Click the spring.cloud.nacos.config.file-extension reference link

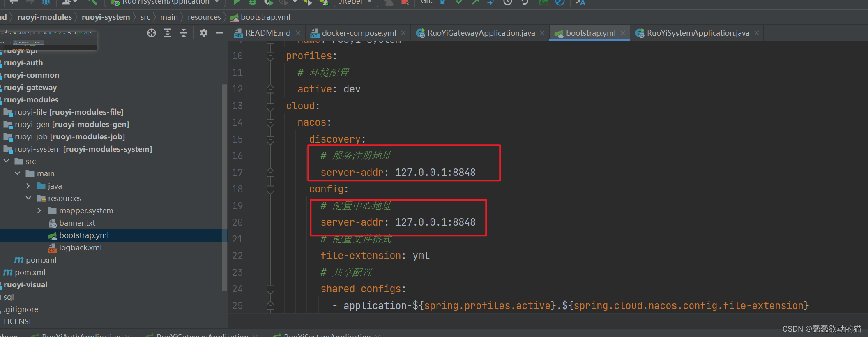[688, 306]
